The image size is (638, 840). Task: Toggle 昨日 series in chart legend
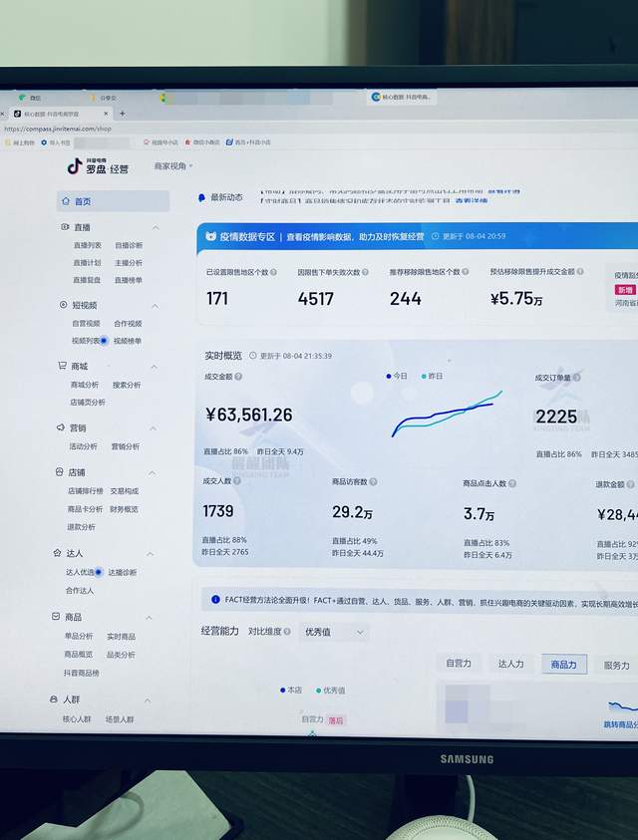(x=432, y=376)
